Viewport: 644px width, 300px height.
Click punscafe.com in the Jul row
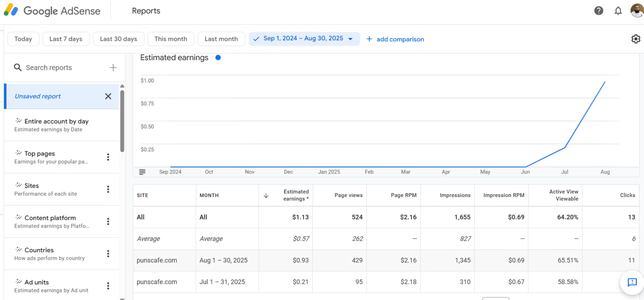pyautogui.click(x=157, y=282)
